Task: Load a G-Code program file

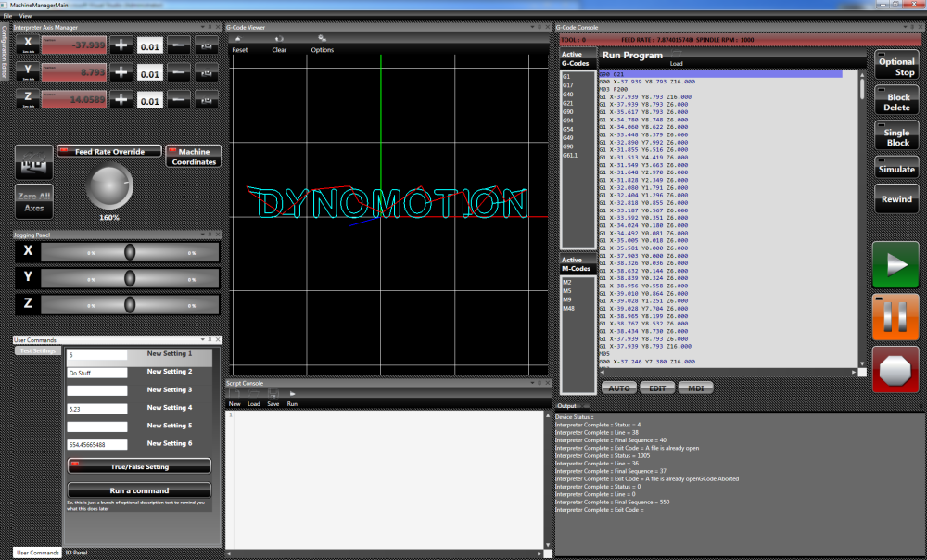Action: click(677, 60)
